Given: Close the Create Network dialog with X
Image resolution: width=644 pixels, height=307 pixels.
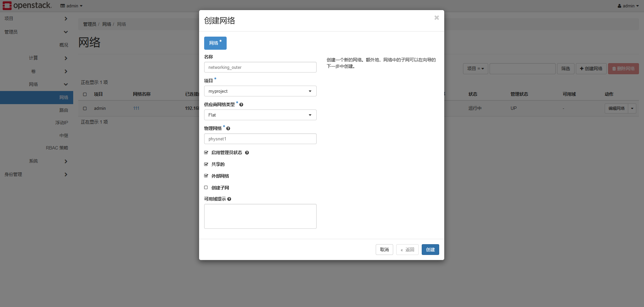Looking at the screenshot, I should (436, 18).
